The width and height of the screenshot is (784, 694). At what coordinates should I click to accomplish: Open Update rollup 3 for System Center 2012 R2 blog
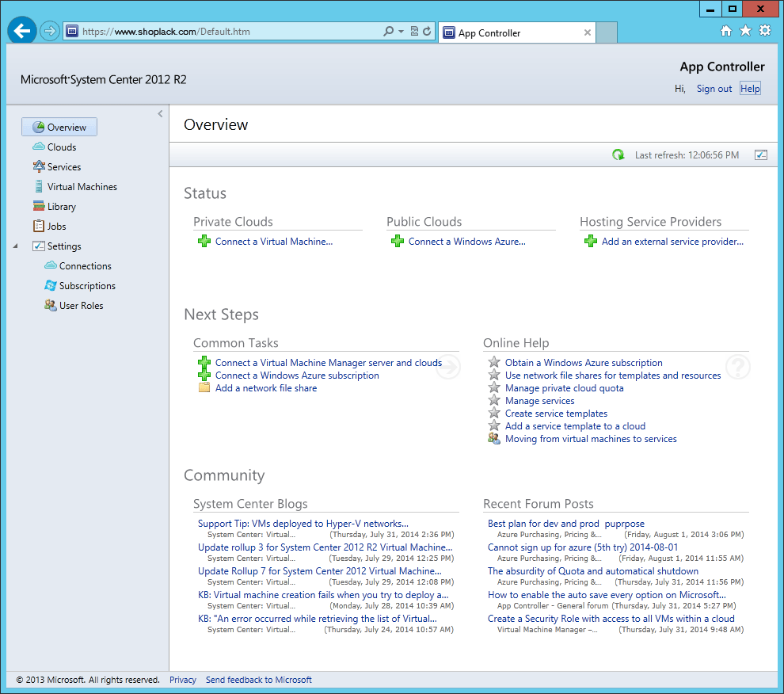pyautogui.click(x=325, y=547)
